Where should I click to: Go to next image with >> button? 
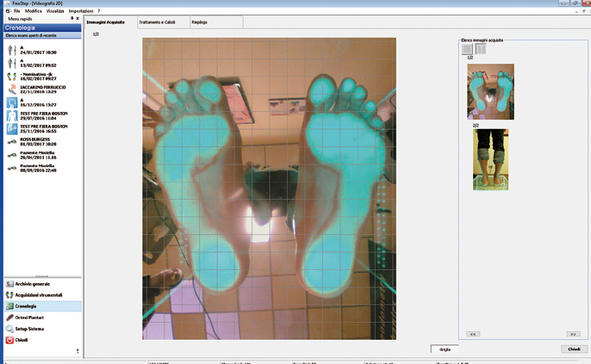point(573,333)
